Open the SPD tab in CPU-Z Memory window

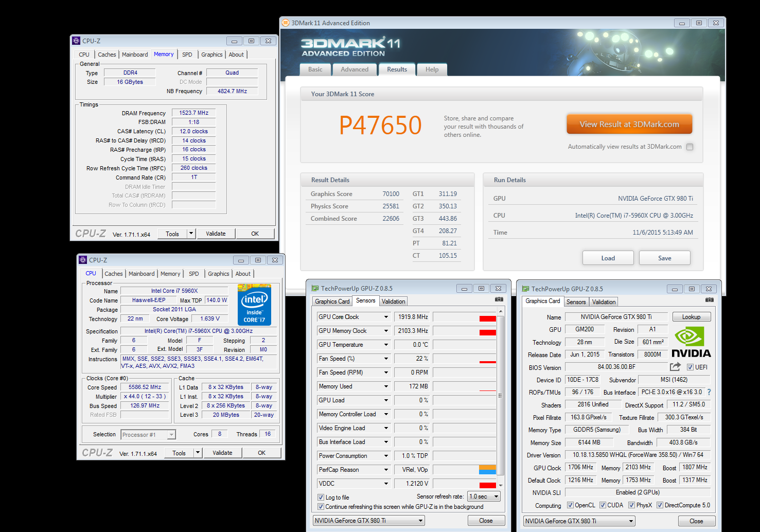point(187,55)
